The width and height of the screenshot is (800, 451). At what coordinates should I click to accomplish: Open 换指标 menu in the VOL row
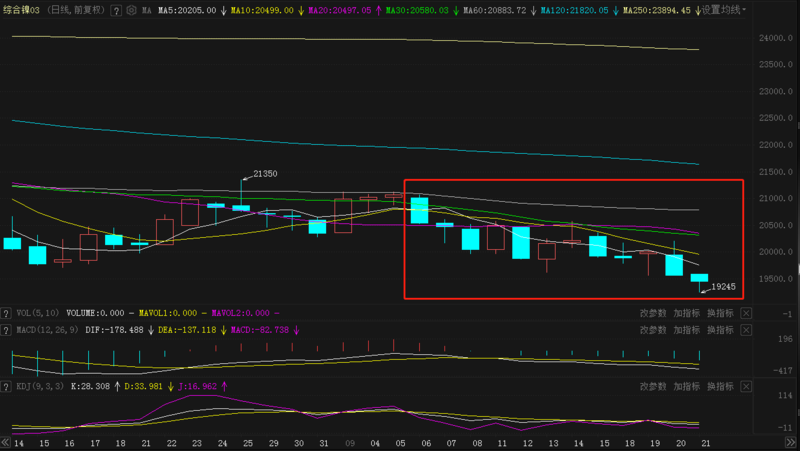click(720, 313)
